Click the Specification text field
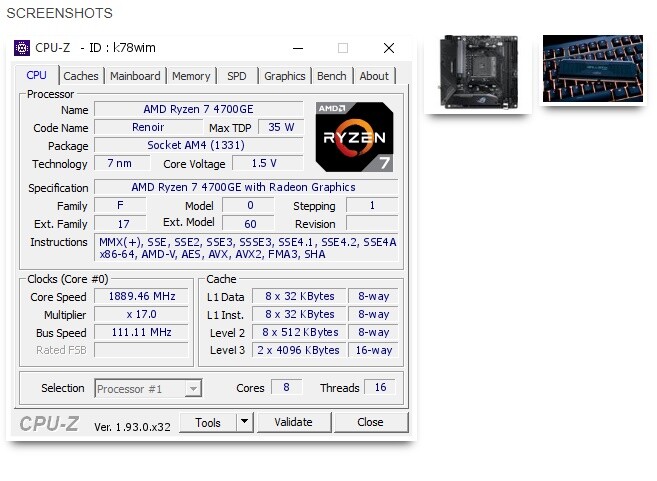The image size is (657, 481). (x=244, y=187)
